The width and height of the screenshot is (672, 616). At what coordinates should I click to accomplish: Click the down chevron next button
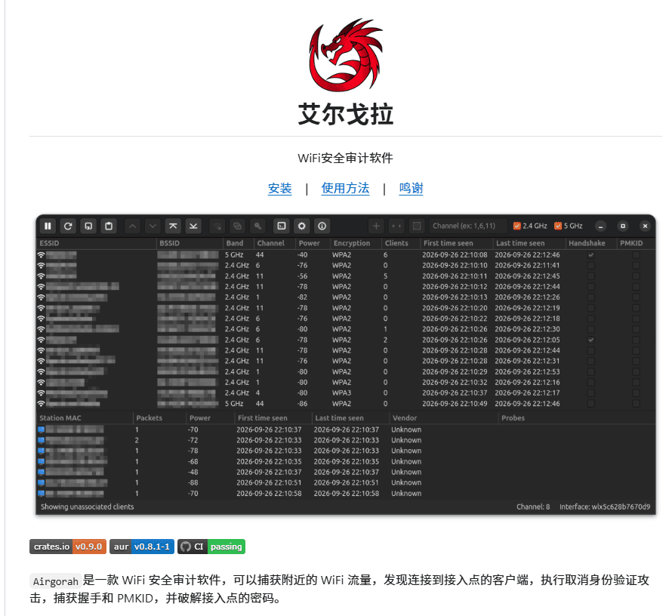[153, 226]
